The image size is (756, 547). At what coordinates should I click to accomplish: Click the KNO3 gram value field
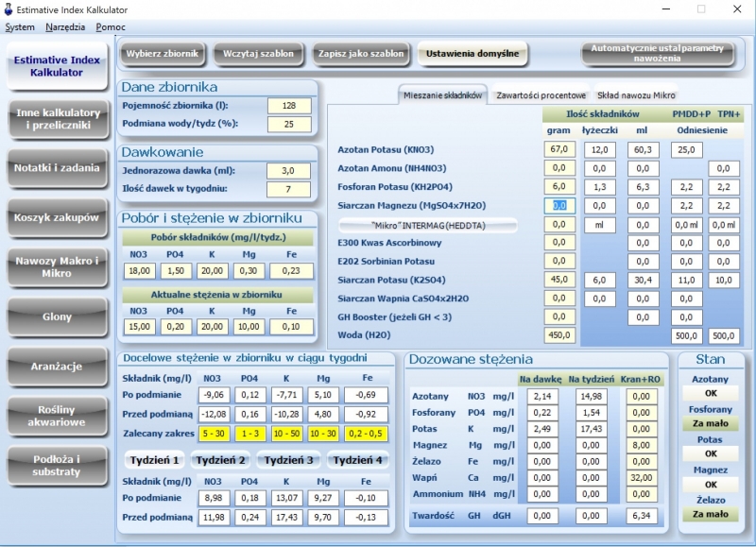[x=559, y=149]
